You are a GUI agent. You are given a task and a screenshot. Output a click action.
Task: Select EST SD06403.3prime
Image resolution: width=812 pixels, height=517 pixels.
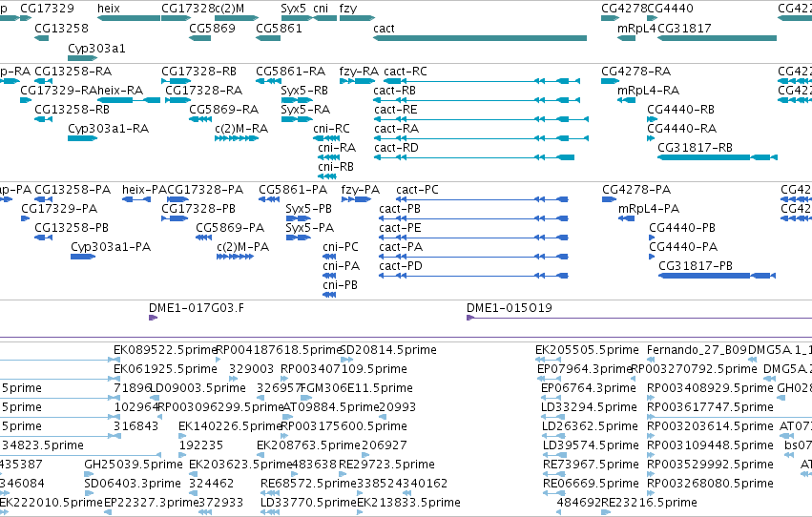(132, 484)
